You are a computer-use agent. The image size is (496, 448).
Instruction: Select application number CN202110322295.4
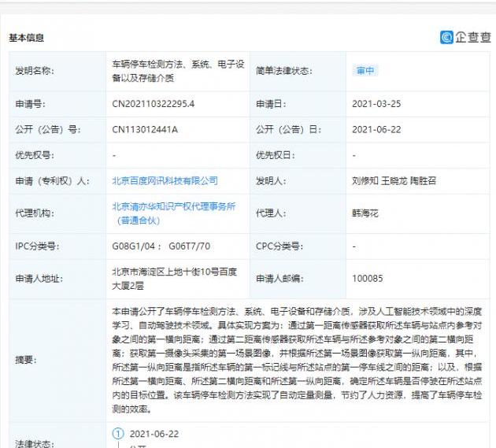tap(153, 104)
